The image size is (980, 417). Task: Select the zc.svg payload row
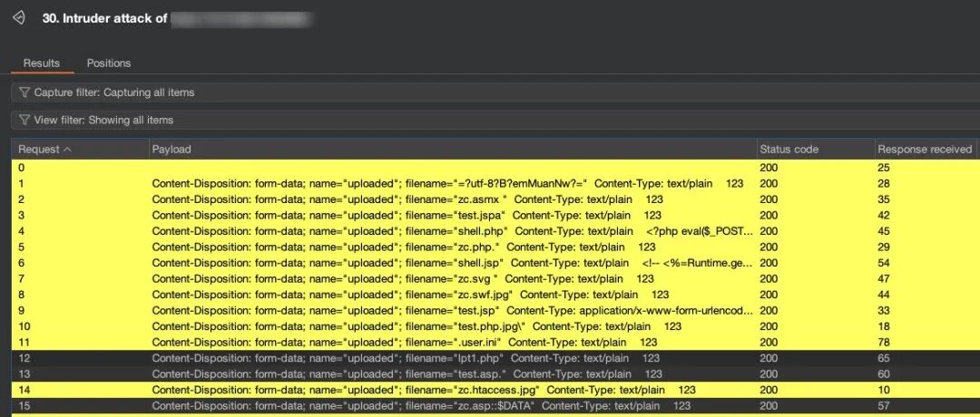click(495, 278)
